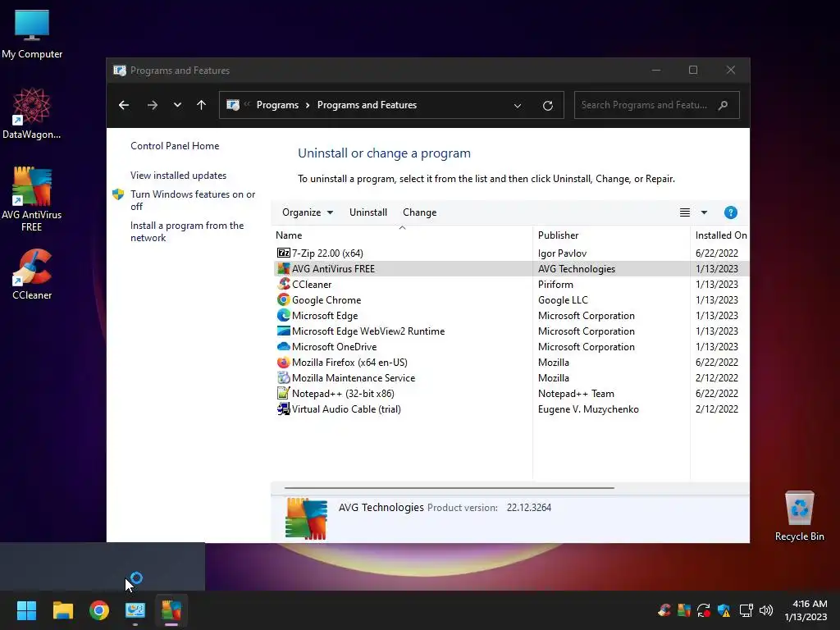Launch Google Chrome from the taskbar
Image resolution: width=840 pixels, height=630 pixels.
point(99,610)
